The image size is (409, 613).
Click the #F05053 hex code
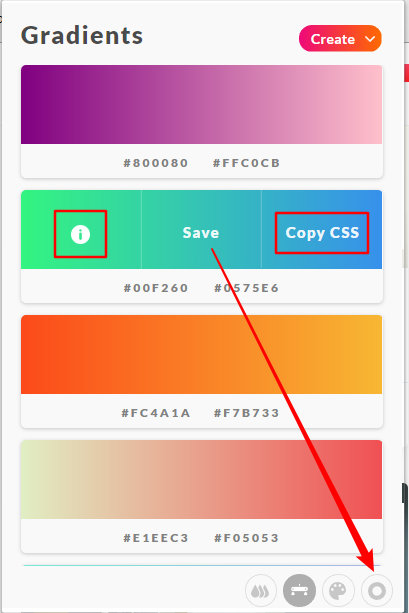pyautogui.click(x=246, y=538)
